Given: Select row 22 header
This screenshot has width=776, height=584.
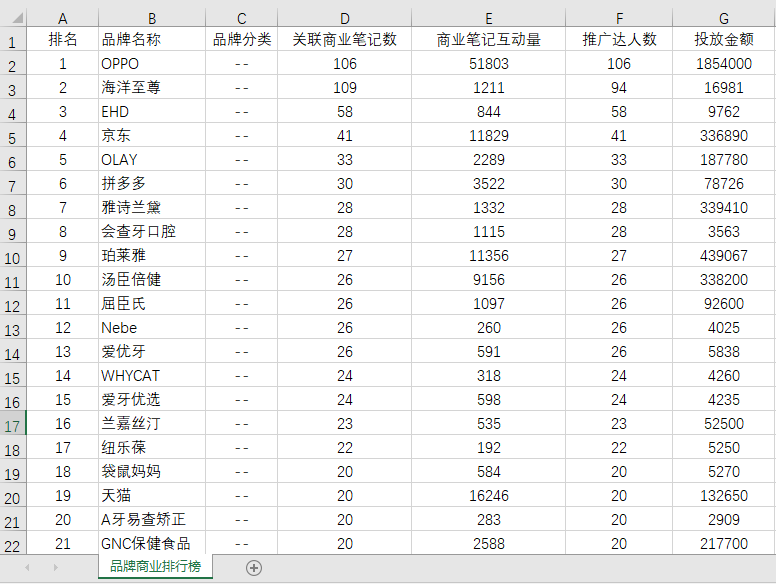Looking at the screenshot, I should pyautogui.click(x=13, y=543).
